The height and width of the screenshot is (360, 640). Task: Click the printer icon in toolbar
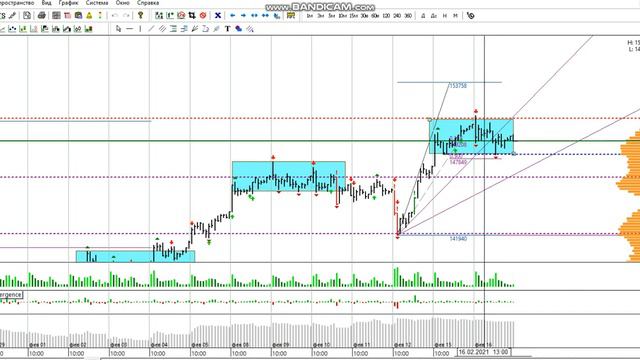pyautogui.click(x=42, y=16)
